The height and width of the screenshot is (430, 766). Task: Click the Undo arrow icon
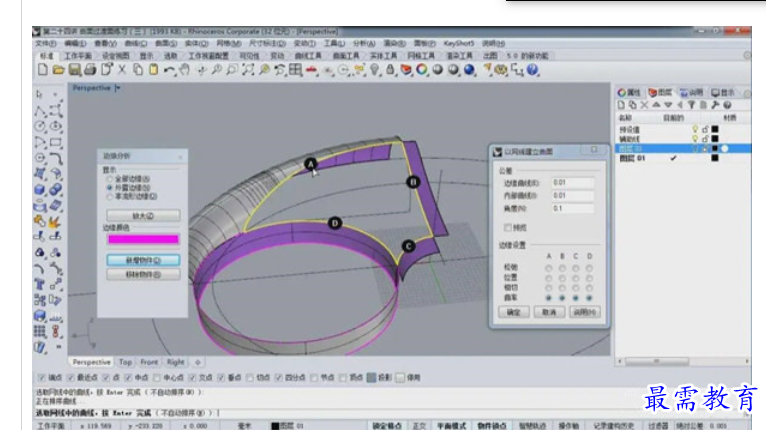(x=169, y=70)
